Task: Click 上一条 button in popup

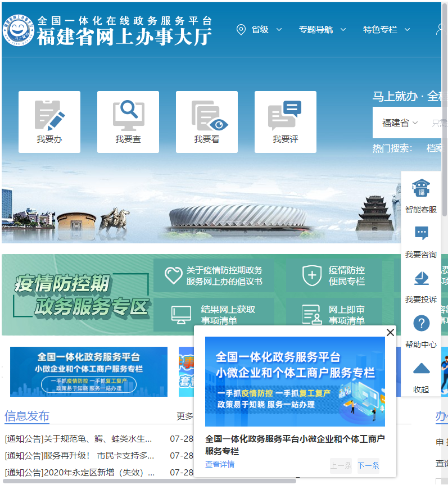Action: coord(341,465)
